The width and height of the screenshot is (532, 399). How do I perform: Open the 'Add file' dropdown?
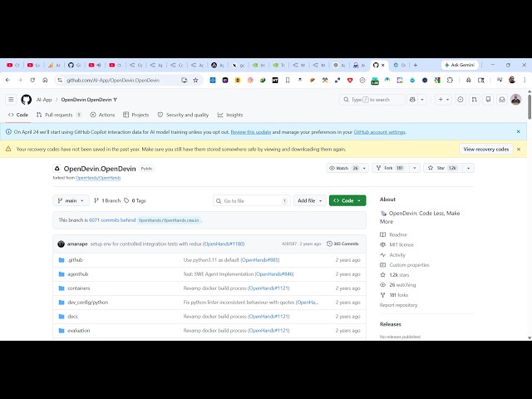click(x=310, y=200)
